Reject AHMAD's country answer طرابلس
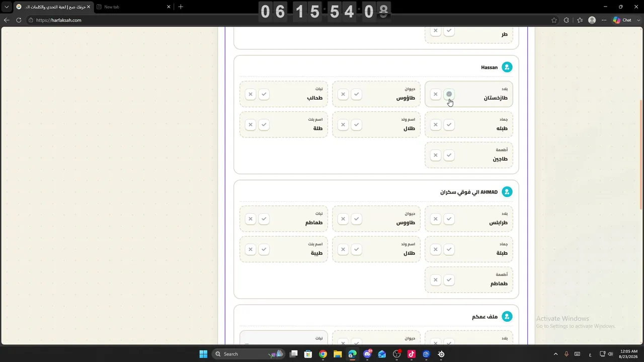The height and width of the screenshot is (362, 644). tap(436, 219)
